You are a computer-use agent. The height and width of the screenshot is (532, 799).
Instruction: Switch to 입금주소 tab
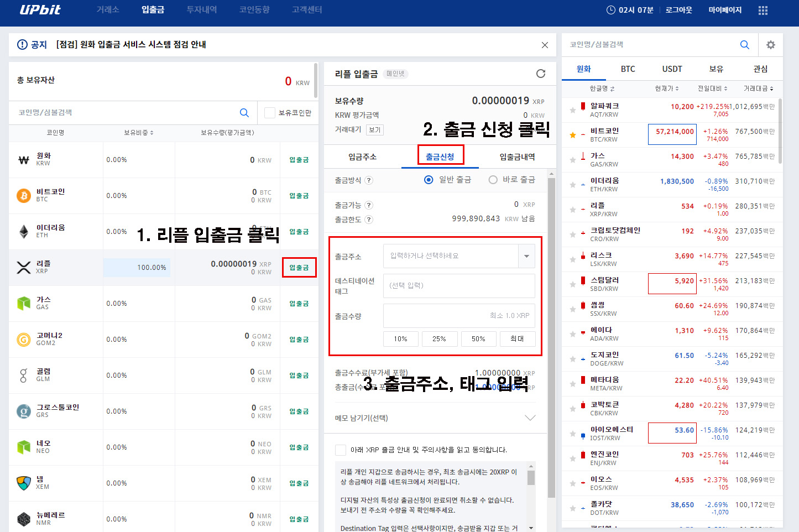coord(362,157)
